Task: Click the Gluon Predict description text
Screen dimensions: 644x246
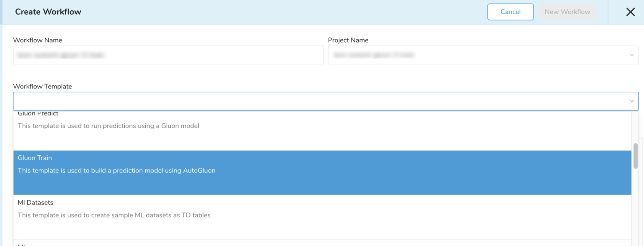Action: tap(108, 126)
